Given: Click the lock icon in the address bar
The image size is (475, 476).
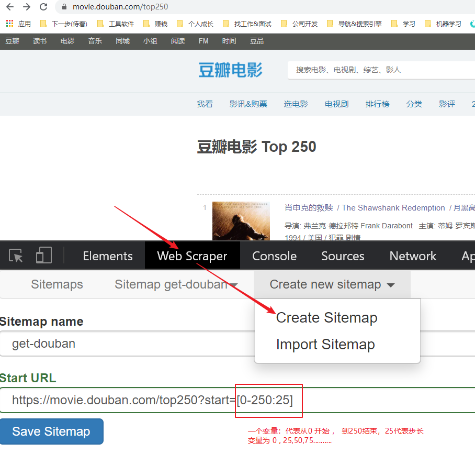Looking at the screenshot, I should tap(64, 7).
